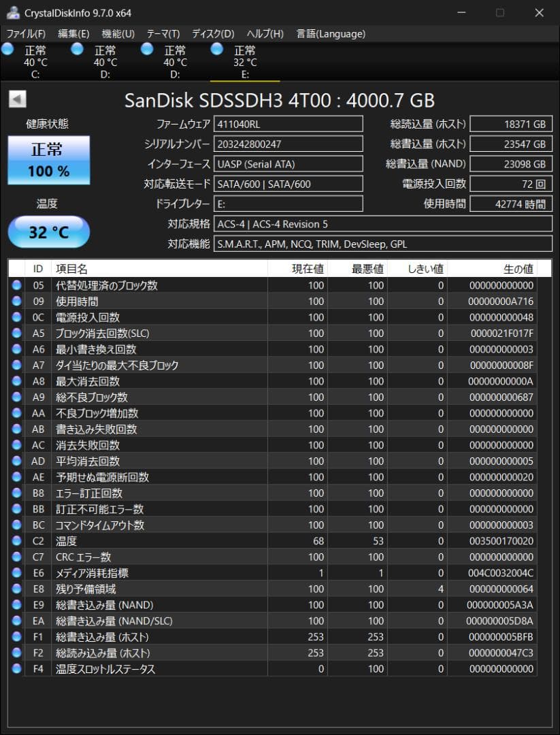The image size is (560, 735).
Task: Click status icon for C2 温度 row
Action: point(17,540)
